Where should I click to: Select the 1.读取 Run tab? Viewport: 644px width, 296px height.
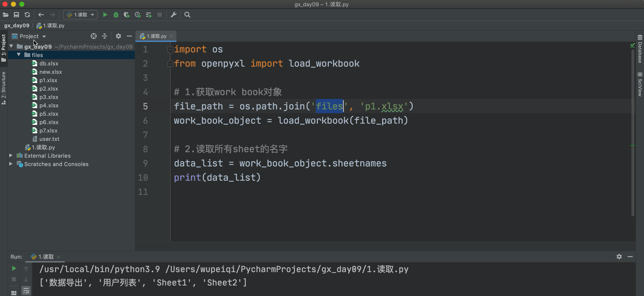(46, 257)
